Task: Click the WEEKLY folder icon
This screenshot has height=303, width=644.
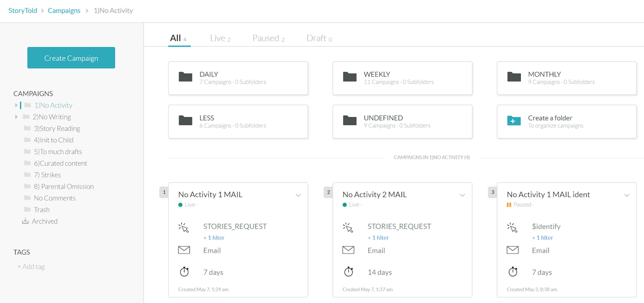Action: [350, 77]
